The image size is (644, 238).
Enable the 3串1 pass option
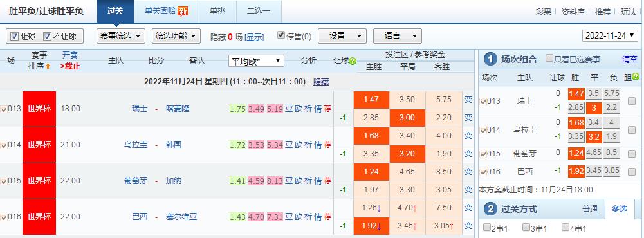(526, 227)
